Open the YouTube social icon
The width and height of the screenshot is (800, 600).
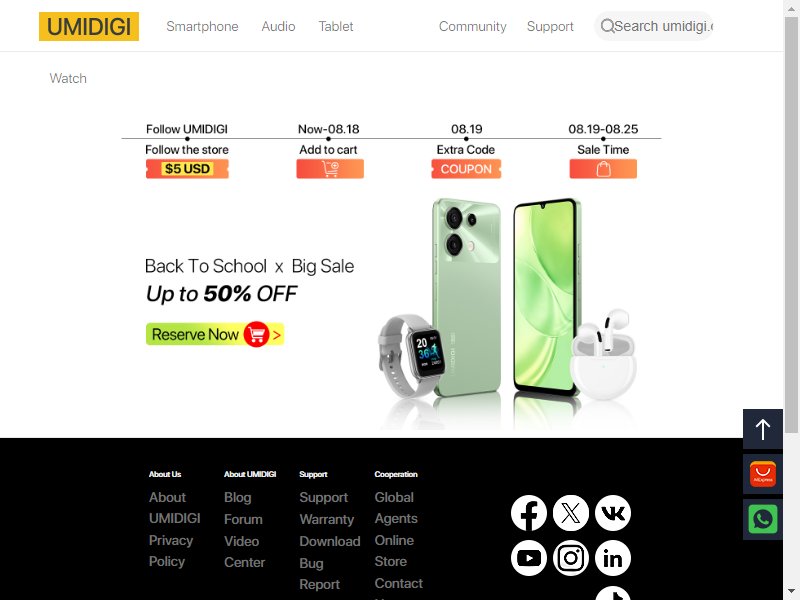click(x=529, y=558)
